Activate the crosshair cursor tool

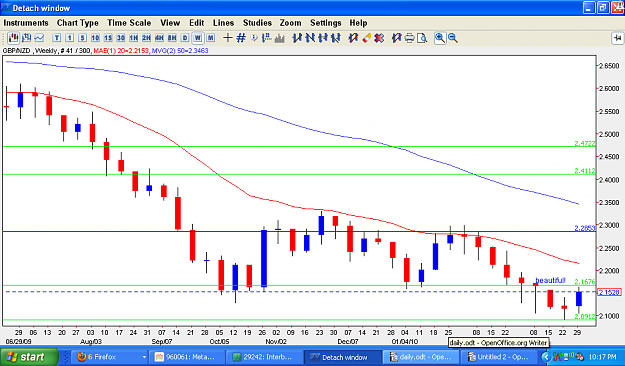coord(228,38)
